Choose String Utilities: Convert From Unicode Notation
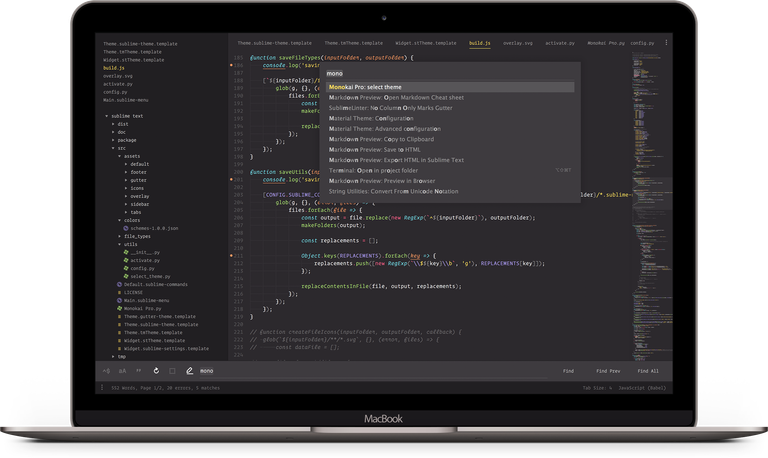The image size is (768, 458). pyautogui.click(x=450, y=192)
